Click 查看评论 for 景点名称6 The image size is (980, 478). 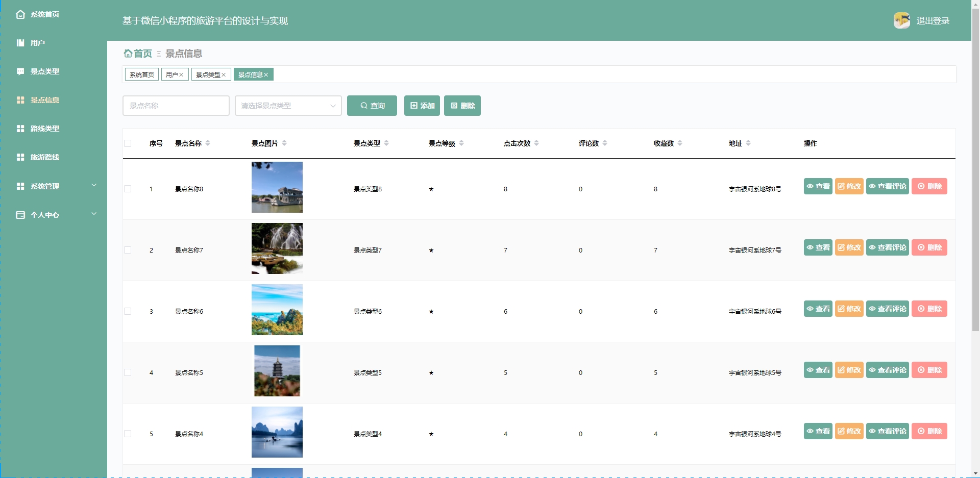(x=888, y=309)
